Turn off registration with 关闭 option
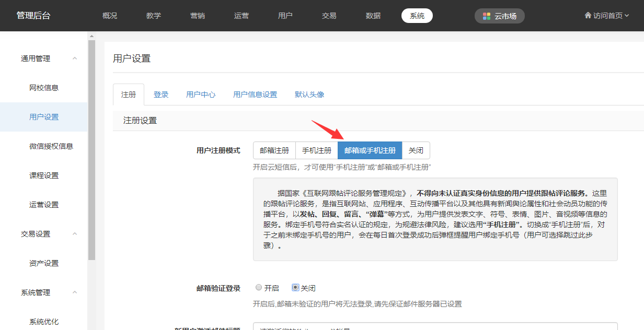Viewport: 644px width, 330px height. tap(416, 150)
